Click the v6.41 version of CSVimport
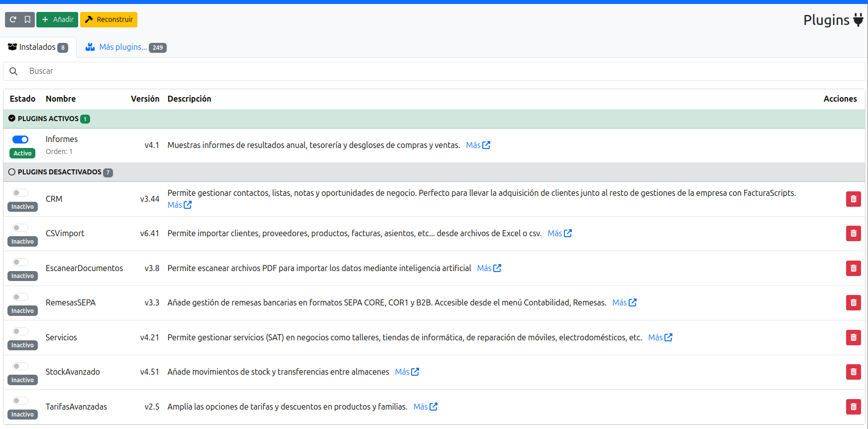This screenshot has height=429, width=868. [150, 233]
